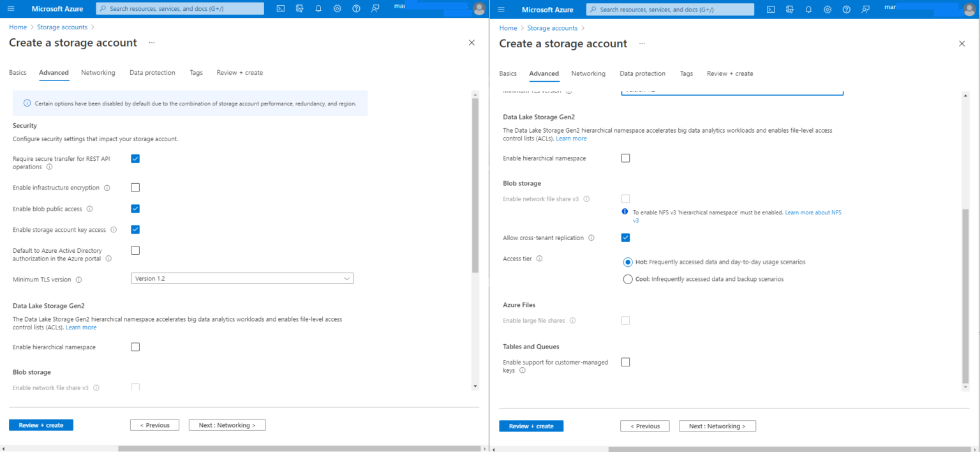Select the Cool access tier radio button
The image size is (980, 452).
tap(628, 279)
